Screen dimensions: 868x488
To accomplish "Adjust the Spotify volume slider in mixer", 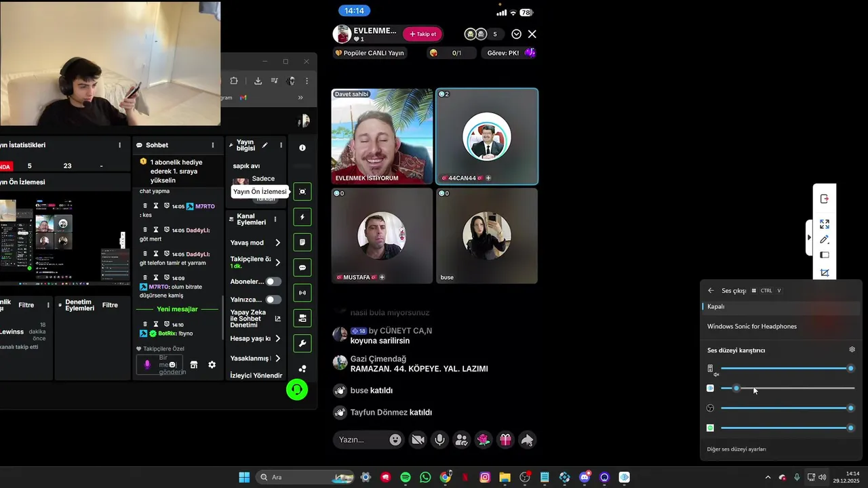I will (x=787, y=428).
